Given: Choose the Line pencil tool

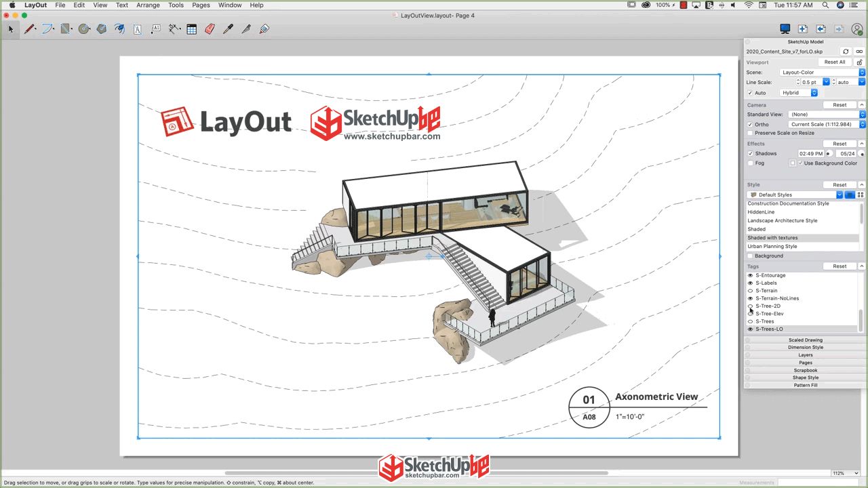Looking at the screenshot, I should click(x=30, y=29).
